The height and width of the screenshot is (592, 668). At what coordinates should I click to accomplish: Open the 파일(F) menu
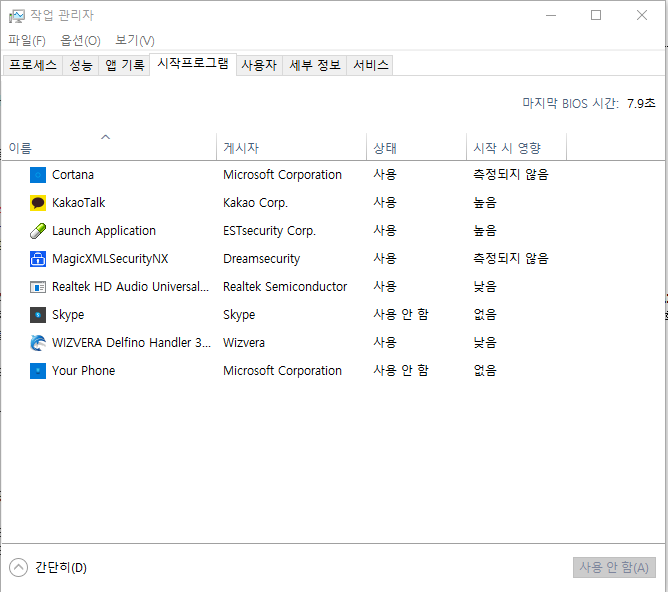click(x=27, y=40)
